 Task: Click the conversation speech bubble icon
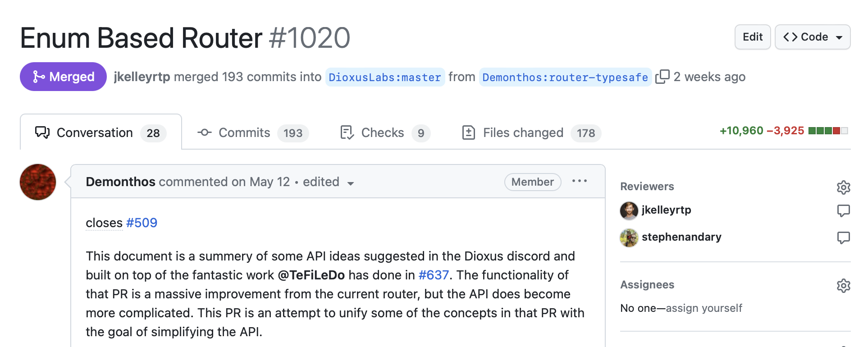pos(41,132)
